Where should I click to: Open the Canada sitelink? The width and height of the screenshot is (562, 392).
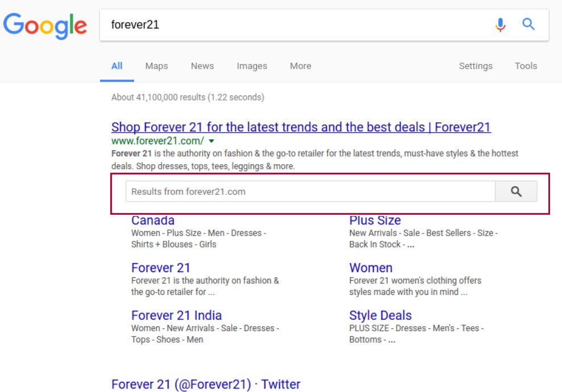153,220
